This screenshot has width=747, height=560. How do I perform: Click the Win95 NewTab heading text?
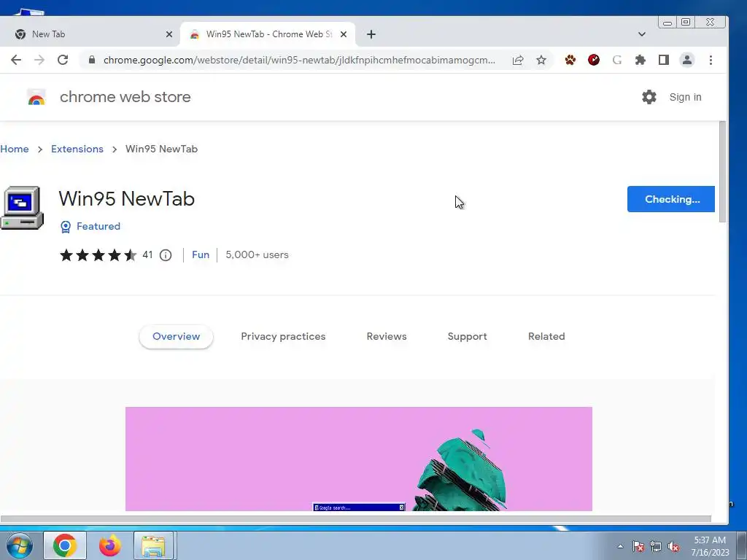click(127, 198)
